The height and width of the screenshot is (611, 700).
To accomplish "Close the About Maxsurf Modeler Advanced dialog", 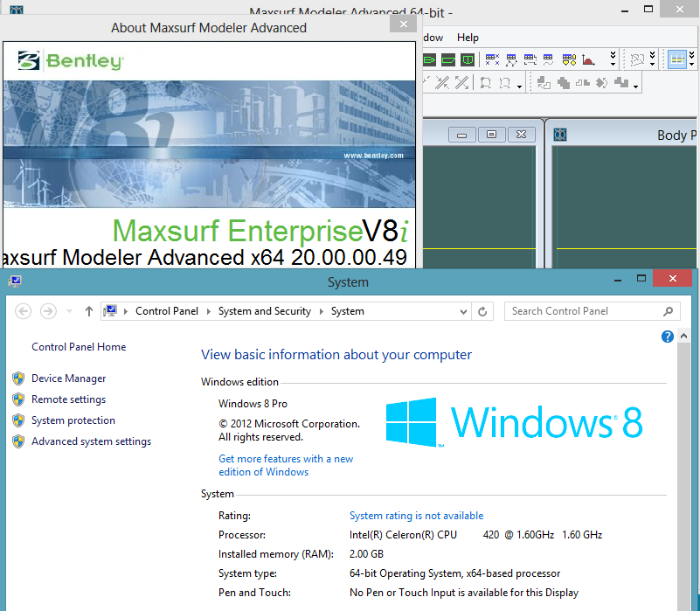I will coord(403,24).
